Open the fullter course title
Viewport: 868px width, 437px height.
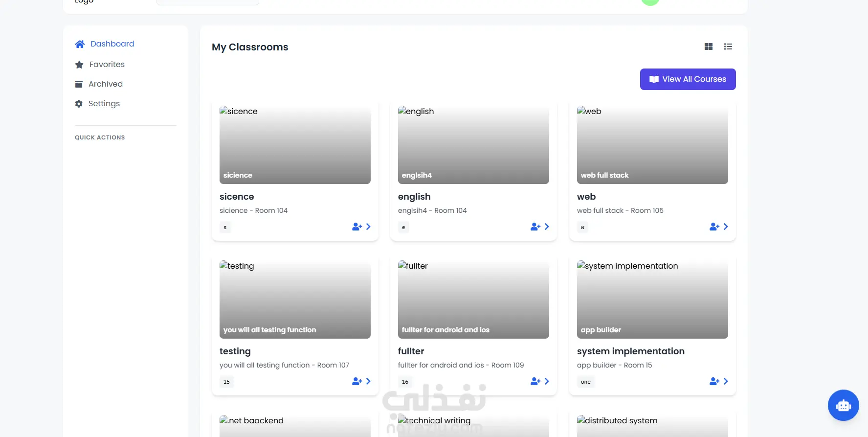pyautogui.click(x=411, y=351)
